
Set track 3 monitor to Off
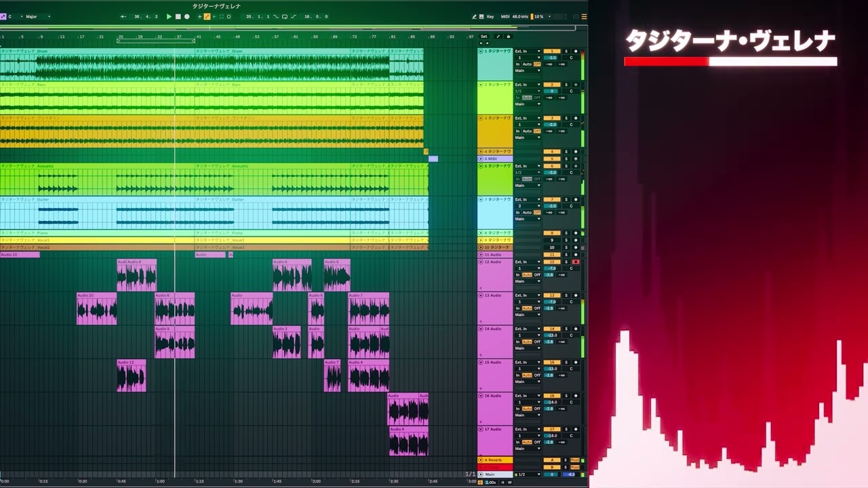(537, 131)
